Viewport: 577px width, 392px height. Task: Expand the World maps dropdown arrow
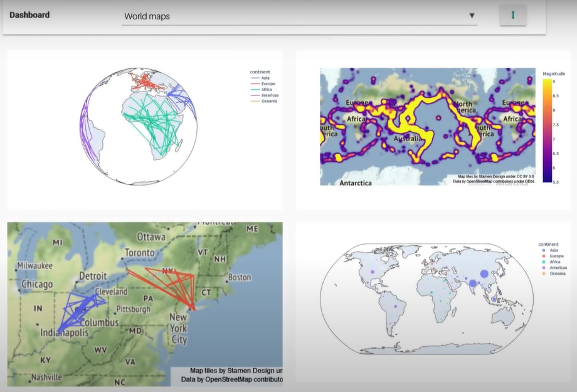472,16
